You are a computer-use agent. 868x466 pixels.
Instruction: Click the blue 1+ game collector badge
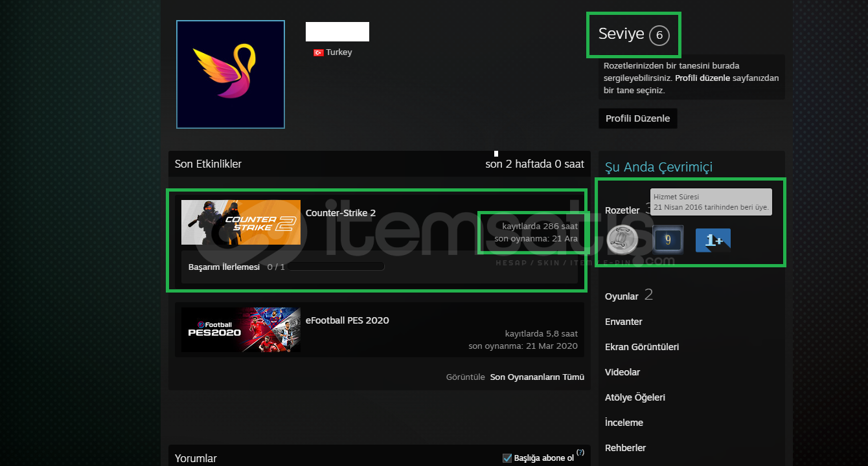point(713,240)
